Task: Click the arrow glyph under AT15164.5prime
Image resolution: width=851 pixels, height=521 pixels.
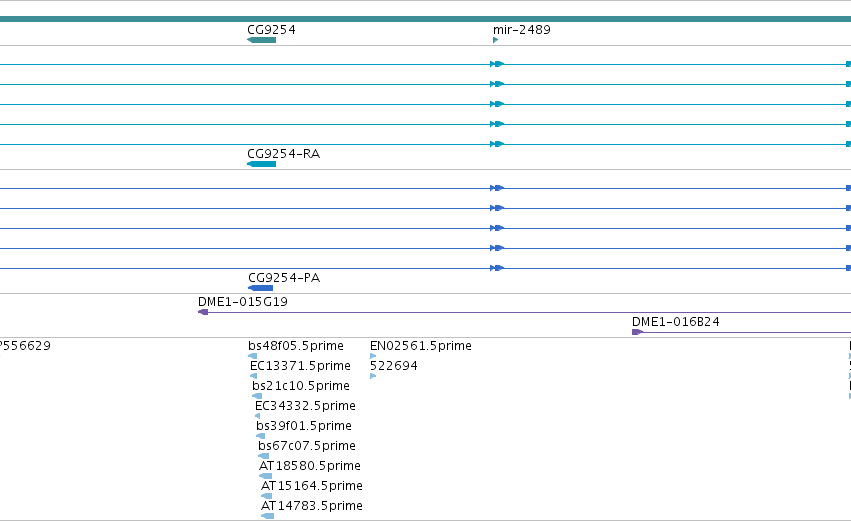Action: [x=266, y=496]
